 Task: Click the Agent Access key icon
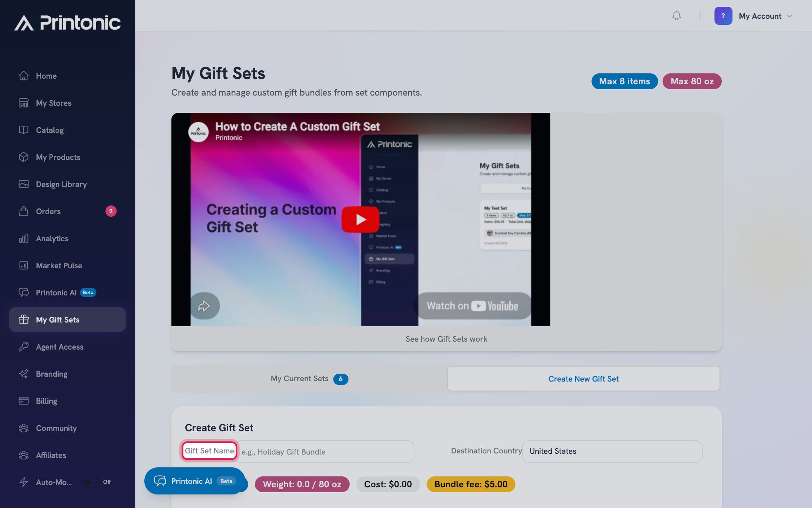pyautogui.click(x=24, y=347)
